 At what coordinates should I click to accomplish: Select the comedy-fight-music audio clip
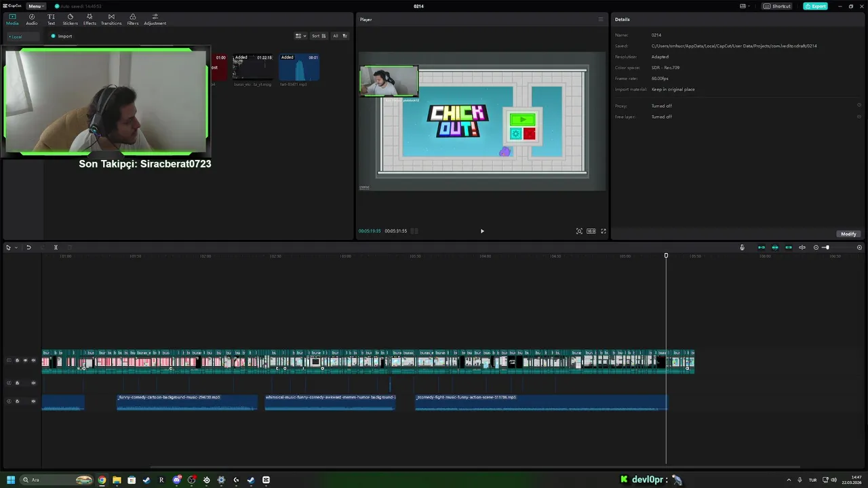pos(541,403)
